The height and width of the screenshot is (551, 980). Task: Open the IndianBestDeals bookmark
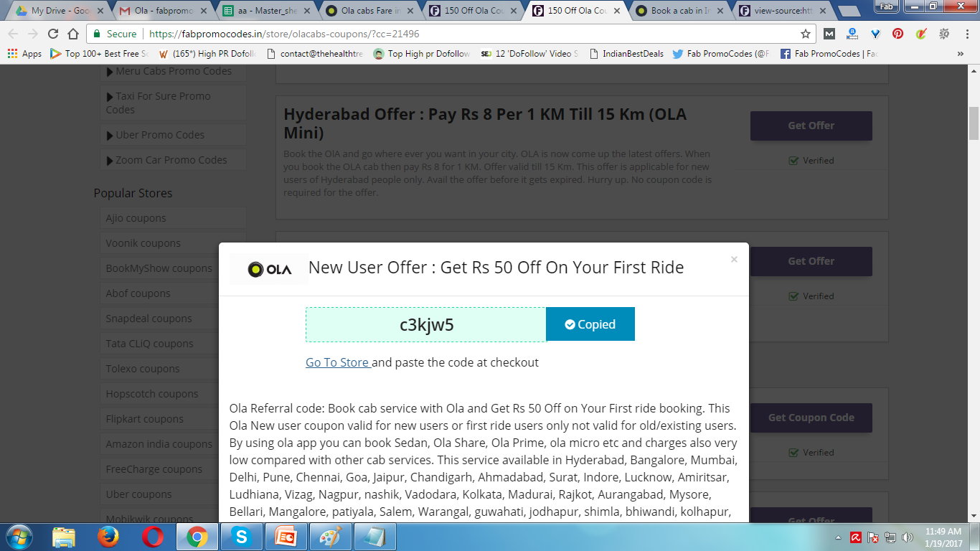[x=626, y=54]
